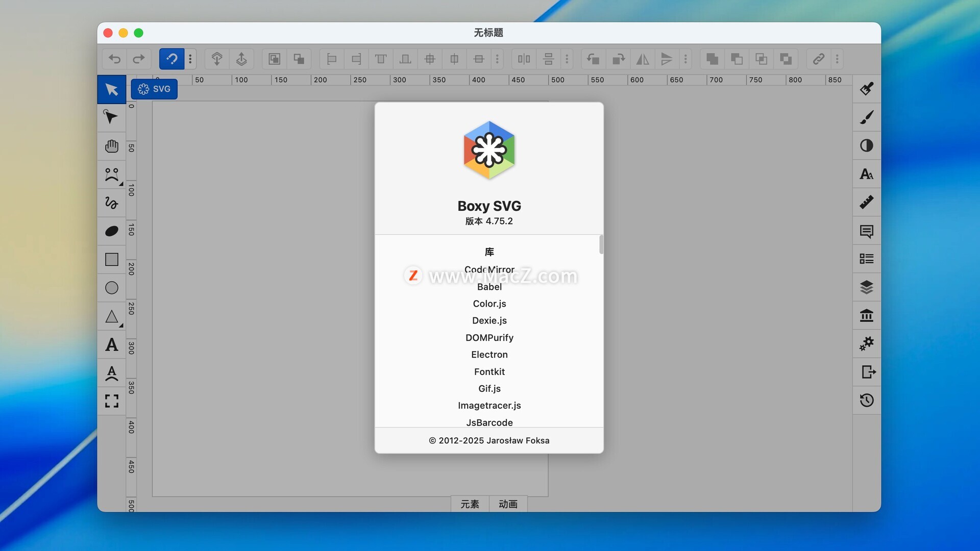The height and width of the screenshot is (551, 980).
Task: Click the Undo arrow button
Action: (115, 59)
